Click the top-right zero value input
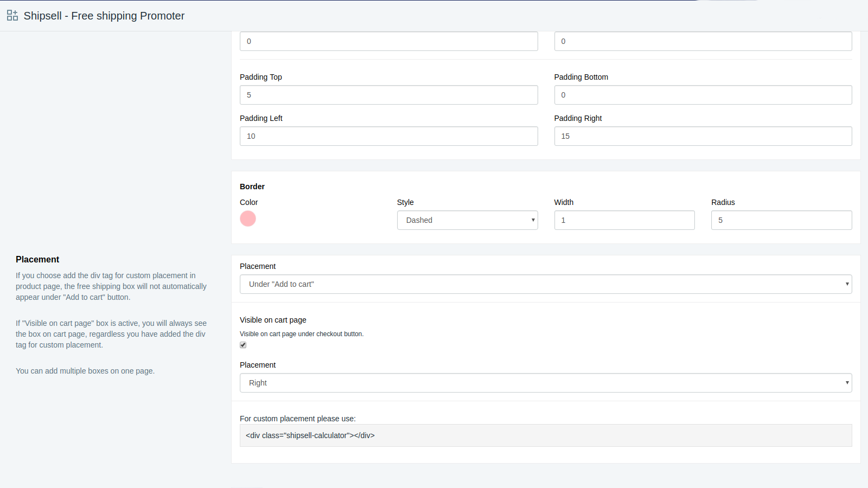 703,41
